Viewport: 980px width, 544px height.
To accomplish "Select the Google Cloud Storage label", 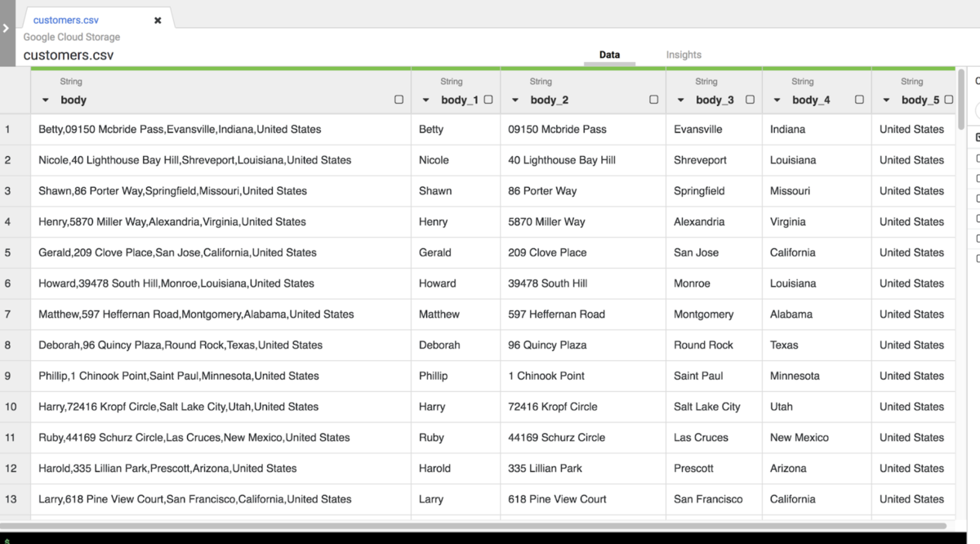I will pos(72,37).
